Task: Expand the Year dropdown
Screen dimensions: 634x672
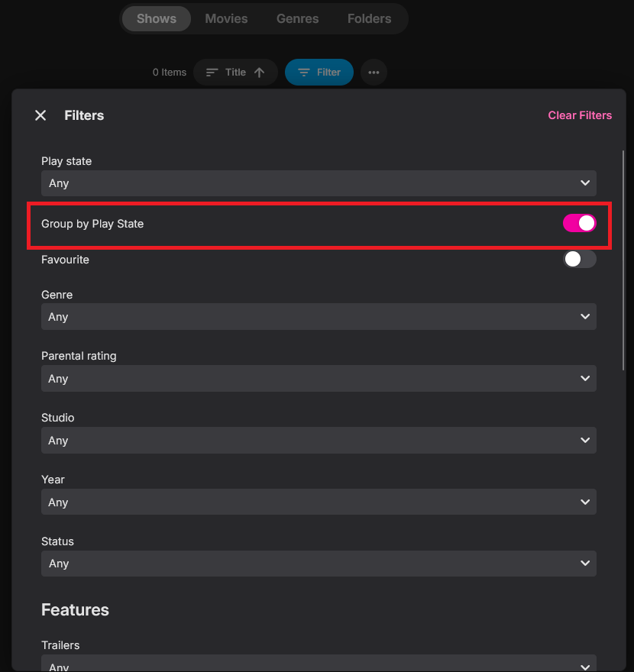Action: (x=319, y=502)
